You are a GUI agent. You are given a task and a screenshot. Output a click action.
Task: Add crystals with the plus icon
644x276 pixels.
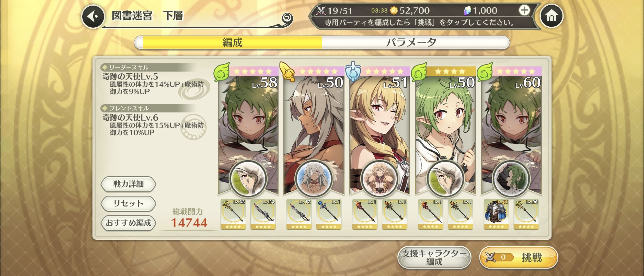coord(524,10)
